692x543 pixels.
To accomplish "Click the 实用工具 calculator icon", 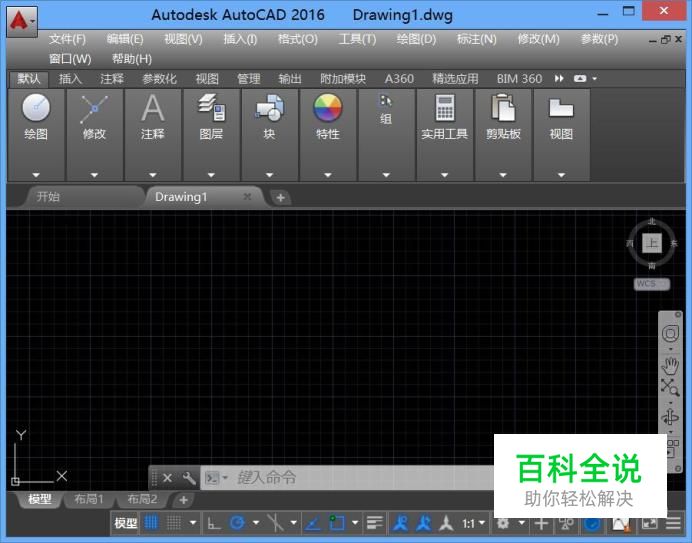I will 444,108.
